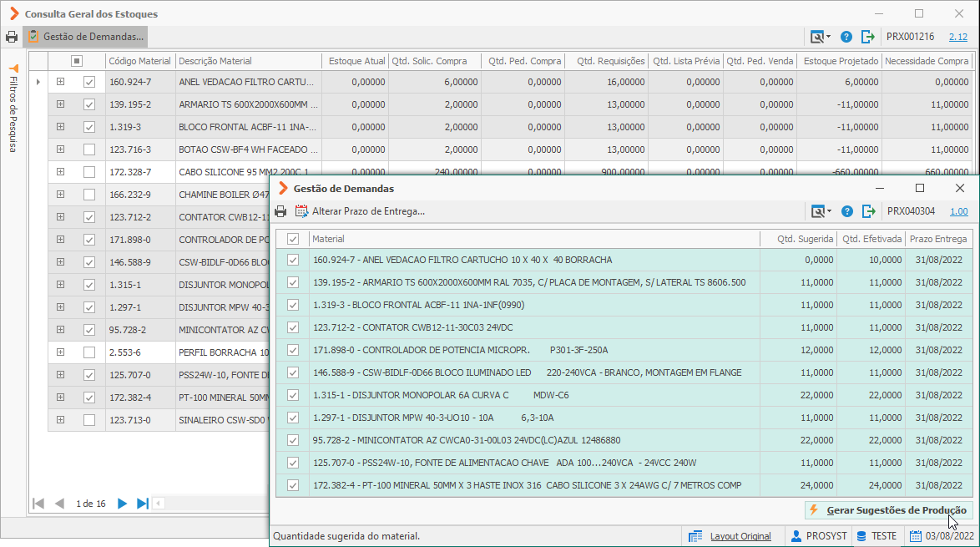
Task: Click exit icon beside PRX001216
Action: click(868, 37)
